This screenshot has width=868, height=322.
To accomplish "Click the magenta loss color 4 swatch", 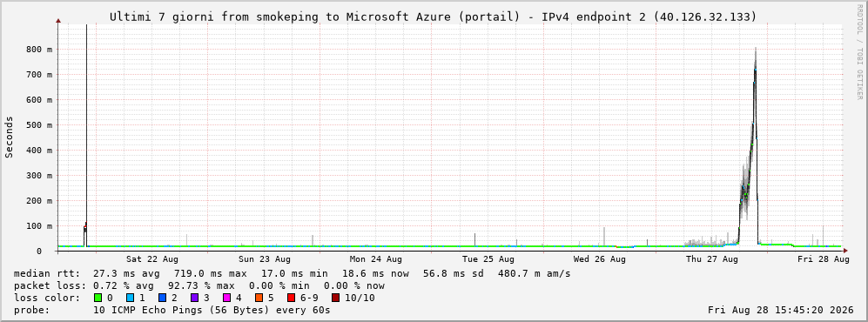I will [x=227, y=299].
